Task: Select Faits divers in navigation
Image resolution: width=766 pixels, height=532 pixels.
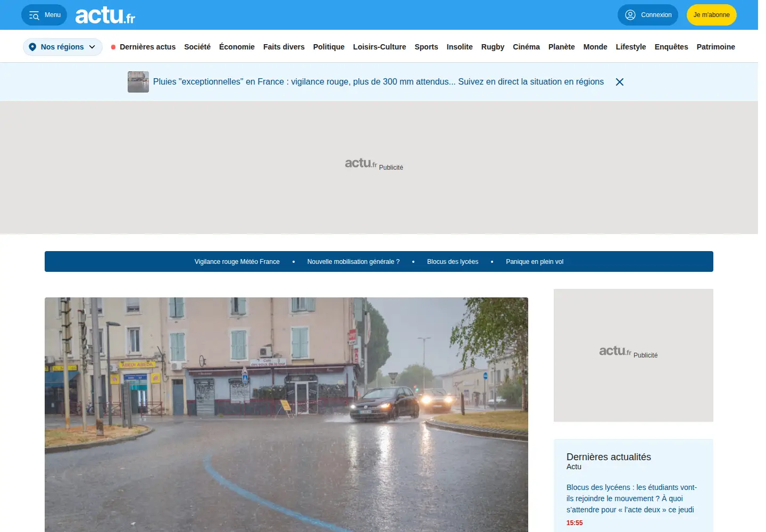Action: click(284, 47)
